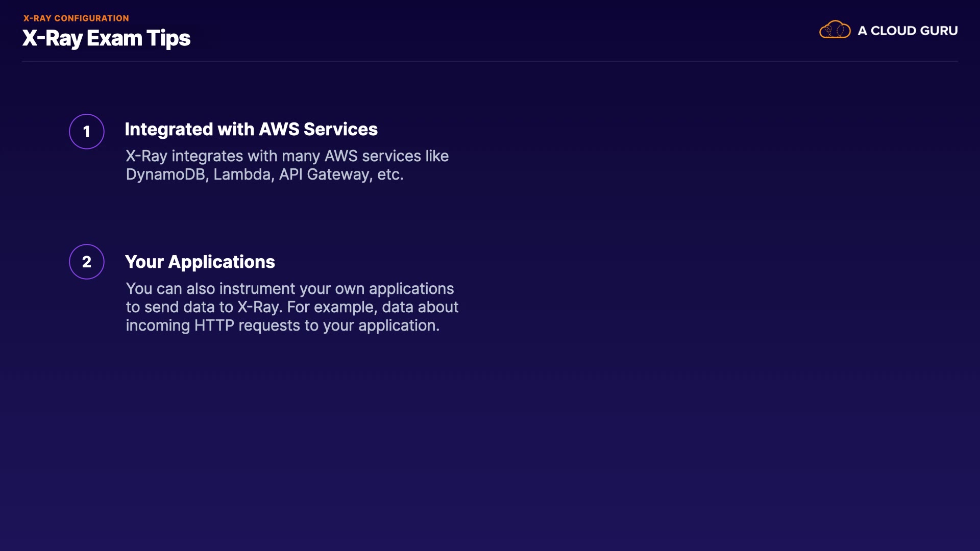The height and width of the screenshot is (551, 980).
Task: Click the word "incoming" in the last line
Action: coord(157,325)
